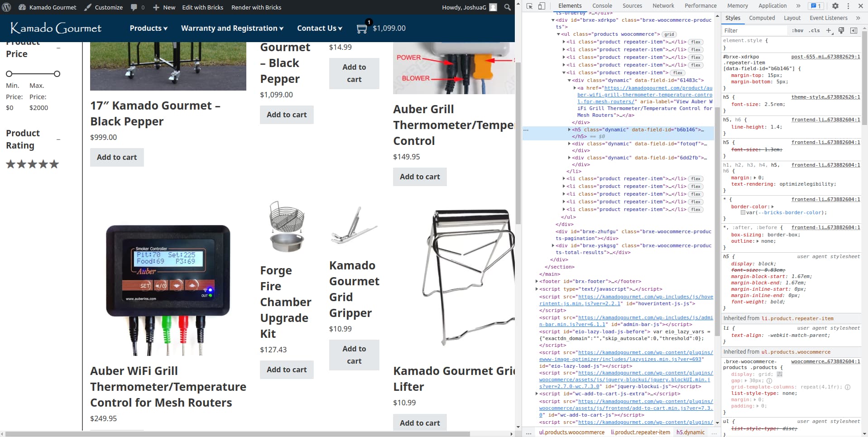The width and height of the screenshot is (868, 437).
Task: Open the Performance tab
Action: 700,6
